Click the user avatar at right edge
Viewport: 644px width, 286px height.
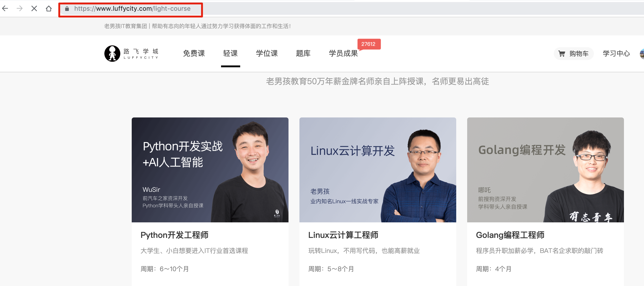tap(642, 54)
